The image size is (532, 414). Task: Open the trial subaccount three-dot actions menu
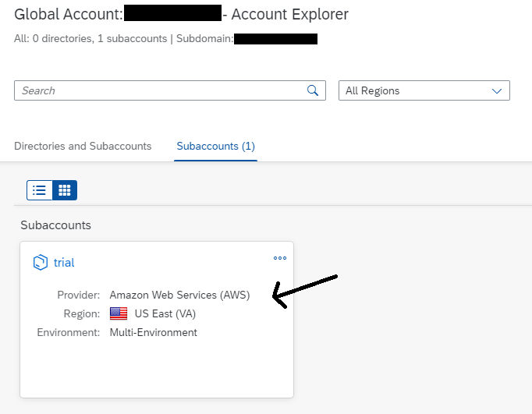[x=280, y=258]
